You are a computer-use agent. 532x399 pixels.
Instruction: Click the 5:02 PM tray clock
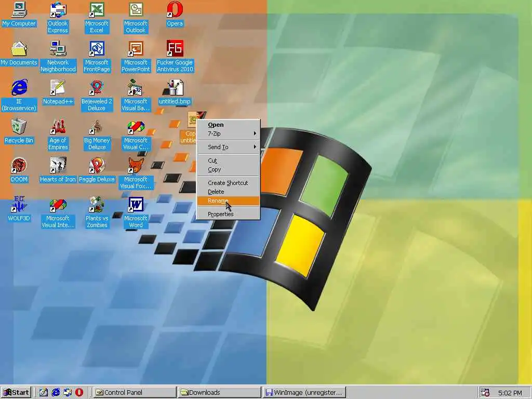(510, 393)
